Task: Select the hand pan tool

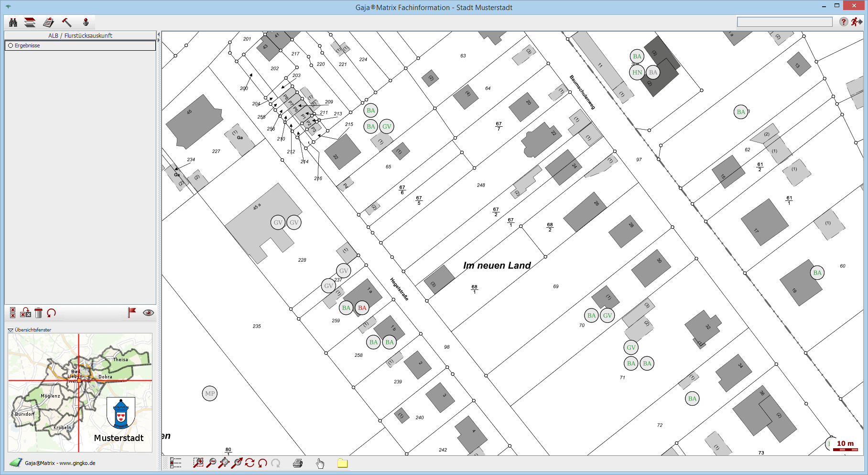Action: pyautogui.click(x=320, y=463)
